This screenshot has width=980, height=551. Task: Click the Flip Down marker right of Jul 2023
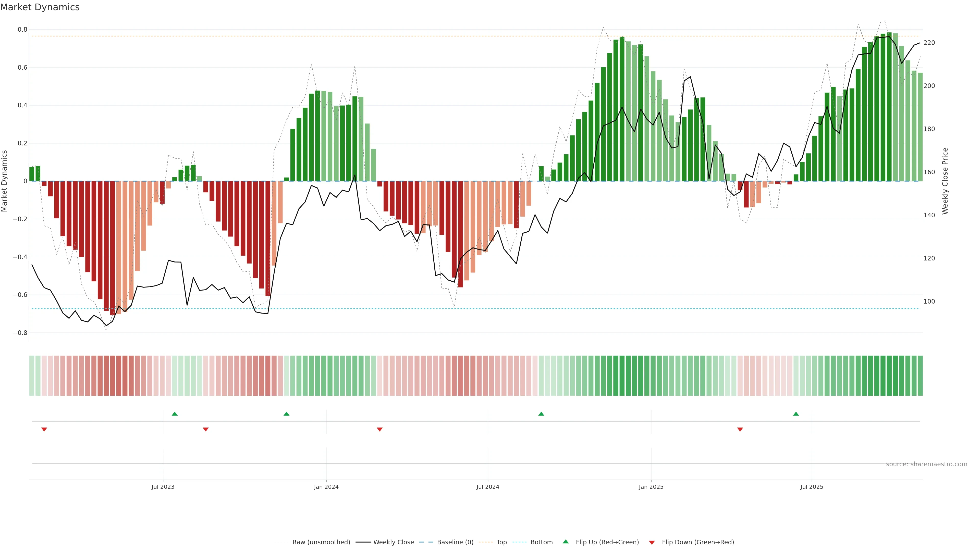[206, 429]
